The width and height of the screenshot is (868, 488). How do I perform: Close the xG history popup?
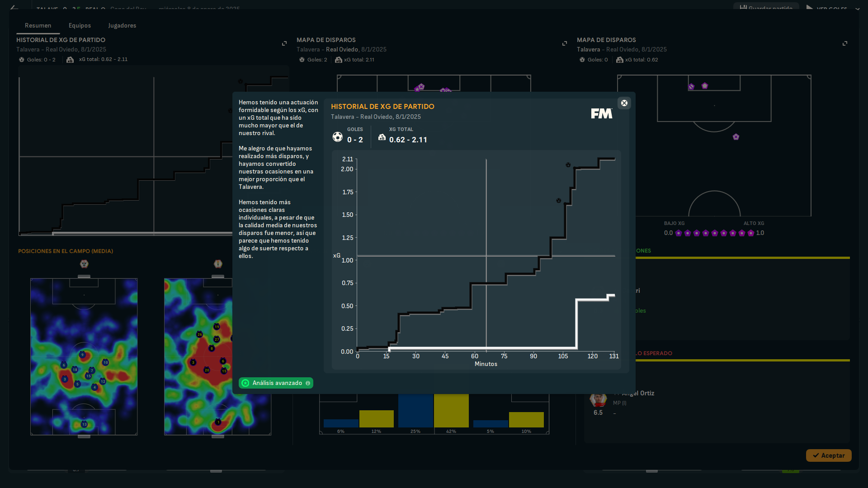tap(624, 103)
